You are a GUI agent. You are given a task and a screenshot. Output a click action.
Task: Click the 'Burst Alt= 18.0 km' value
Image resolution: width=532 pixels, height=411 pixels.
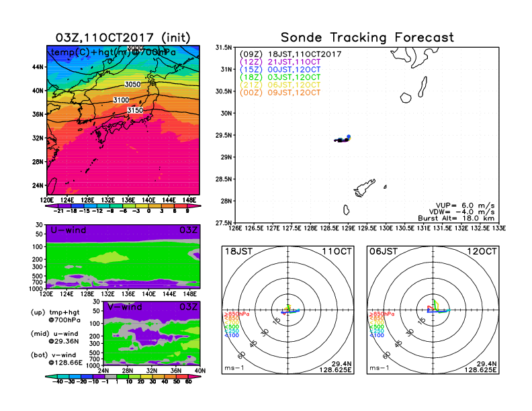[456, 218]
